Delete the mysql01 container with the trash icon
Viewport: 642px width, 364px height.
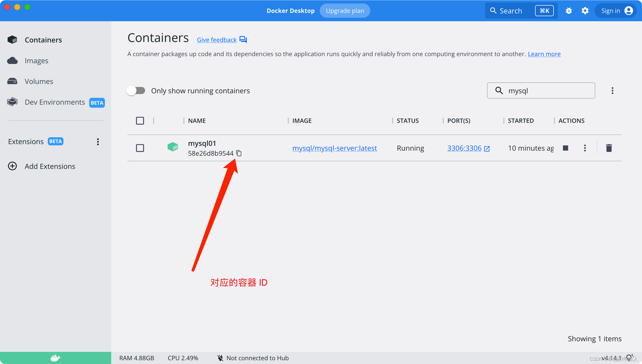coord(609,148)
